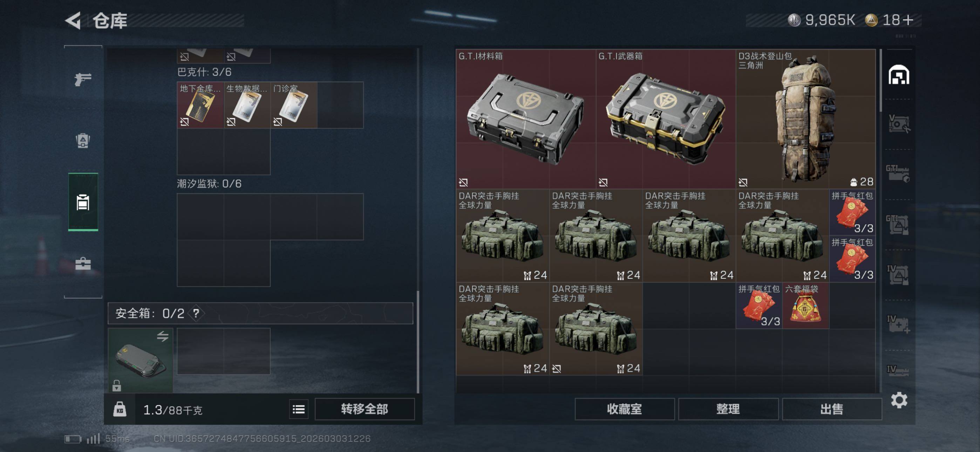This screenshot has width=980, height=452.
Task: Open the briefcase category in left sidebar
Action: (83, 263)
